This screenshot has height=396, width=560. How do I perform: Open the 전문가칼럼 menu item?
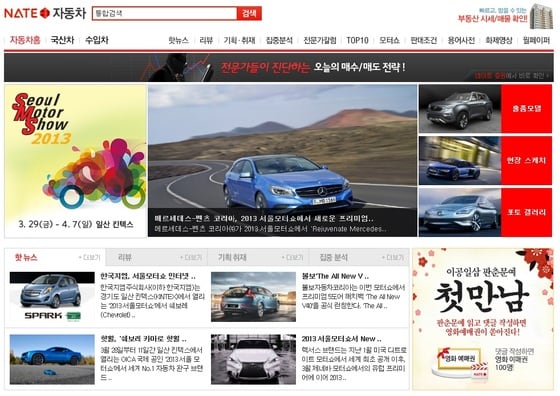pyautogui.click(x=320, y=40)
